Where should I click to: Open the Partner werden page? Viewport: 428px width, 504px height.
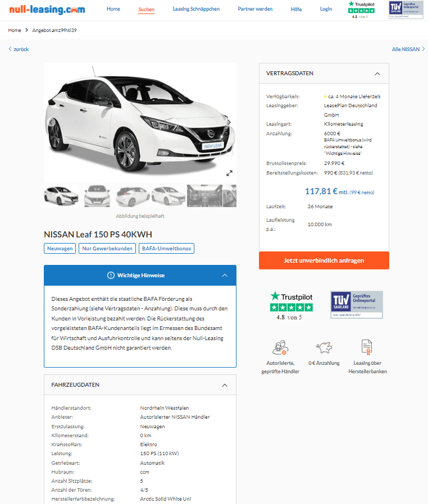tap(255, 9)
